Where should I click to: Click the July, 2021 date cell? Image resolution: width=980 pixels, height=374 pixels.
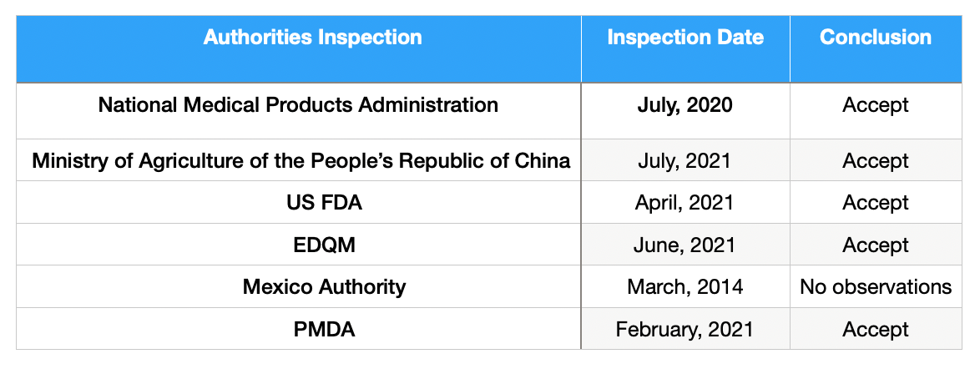pyautogui.click(x=685, y=160)
